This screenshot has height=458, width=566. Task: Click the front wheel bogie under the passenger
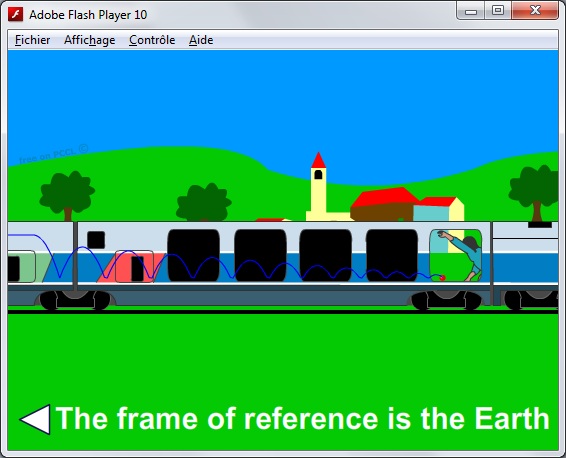[x=446, y=300]
